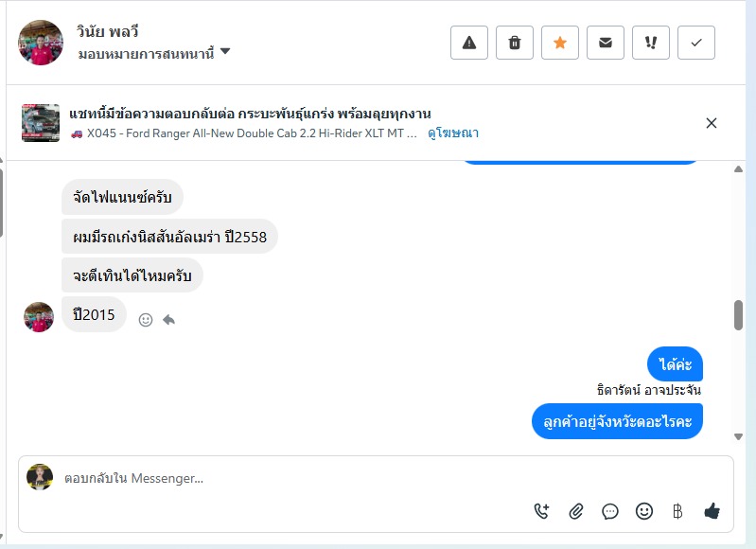Attach a file with the paperclip icon
756x549 pixels.
click(x=576, y=511)
